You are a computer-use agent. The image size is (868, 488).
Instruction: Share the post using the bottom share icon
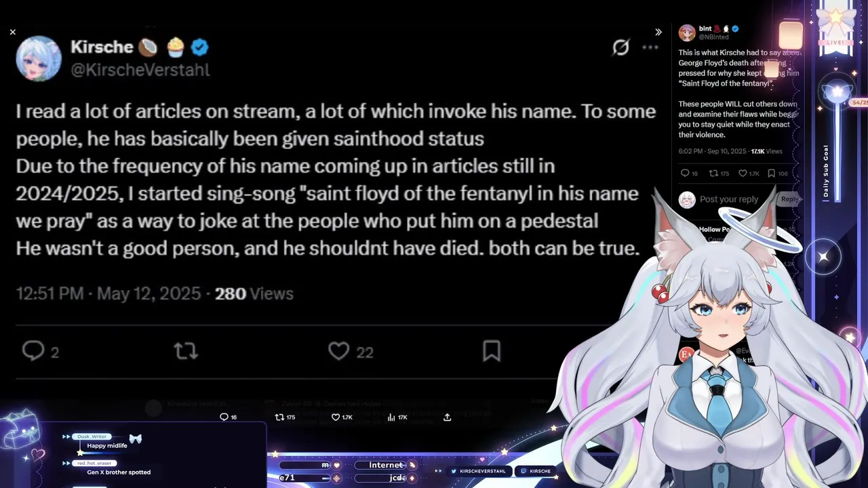tap(447, 418)
